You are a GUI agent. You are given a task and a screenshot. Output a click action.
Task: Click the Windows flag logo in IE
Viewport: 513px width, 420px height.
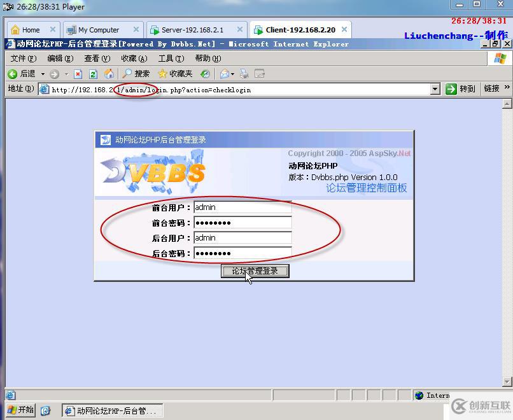tap(500, 59)
